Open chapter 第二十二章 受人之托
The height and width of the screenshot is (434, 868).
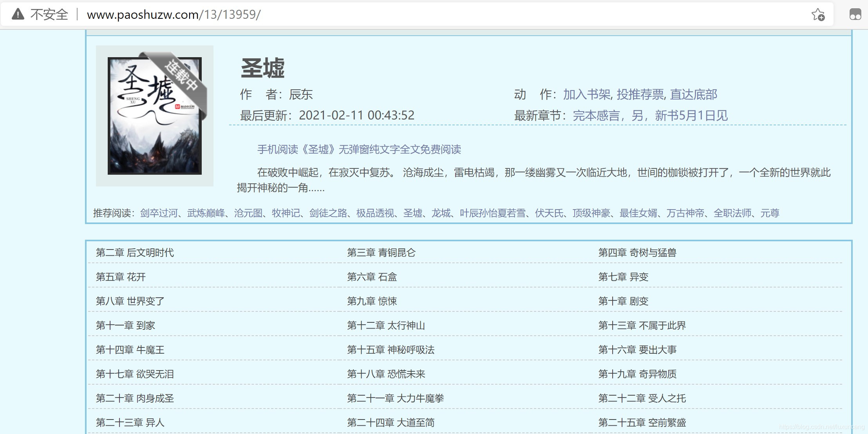[642, 398]
